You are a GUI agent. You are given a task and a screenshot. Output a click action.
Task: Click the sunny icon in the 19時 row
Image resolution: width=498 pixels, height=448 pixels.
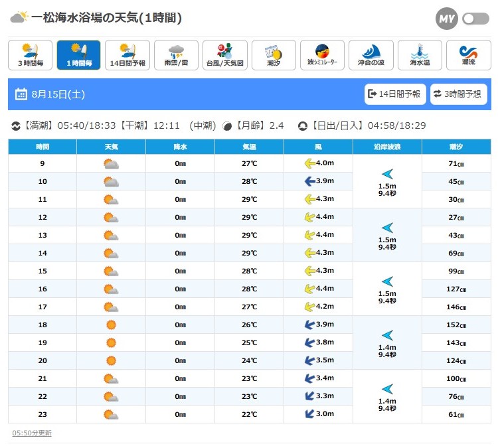point(111,343)
